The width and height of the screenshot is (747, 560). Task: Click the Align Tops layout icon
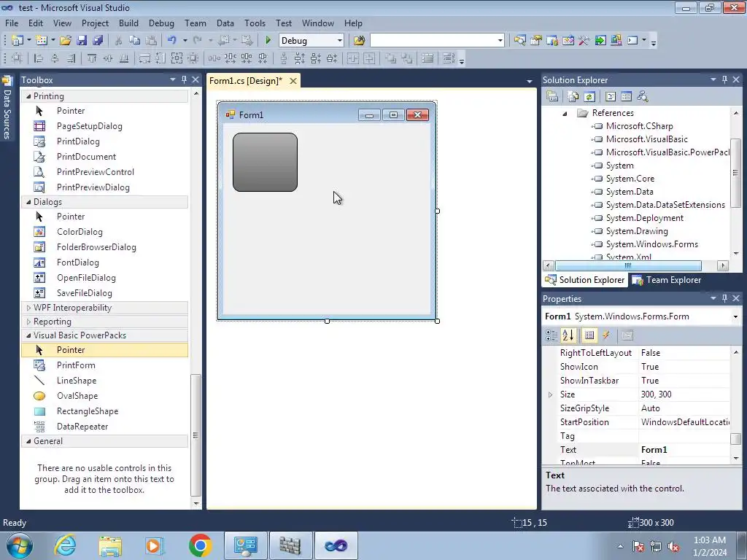coord(91,58)
